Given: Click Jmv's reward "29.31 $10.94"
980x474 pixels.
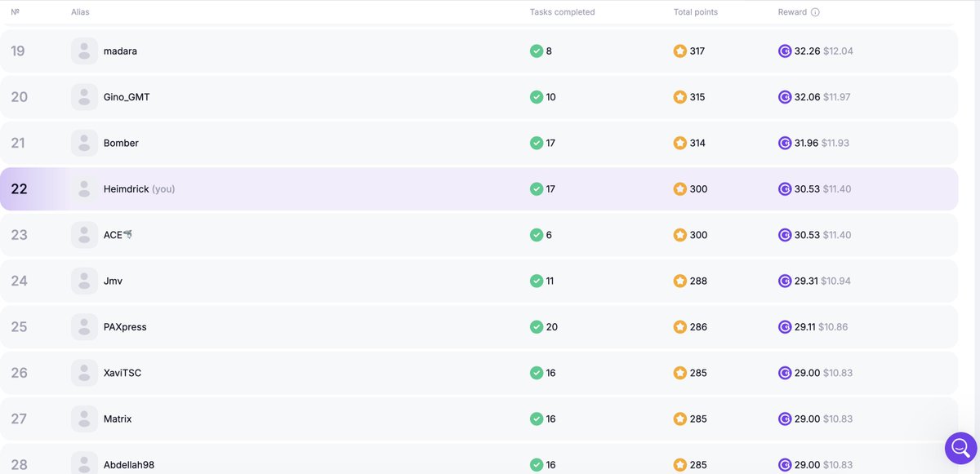Looking at the screenshot, I should tap(823, 281).
